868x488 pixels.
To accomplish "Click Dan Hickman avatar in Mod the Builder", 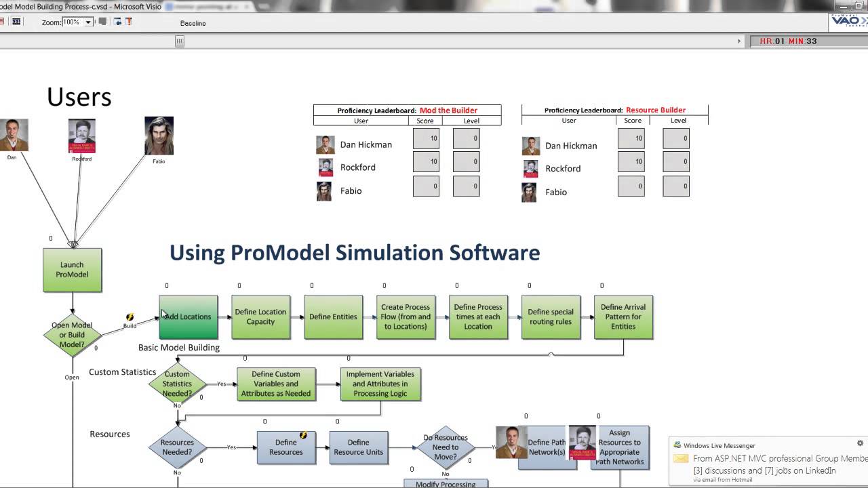I will tap(325, 144).
